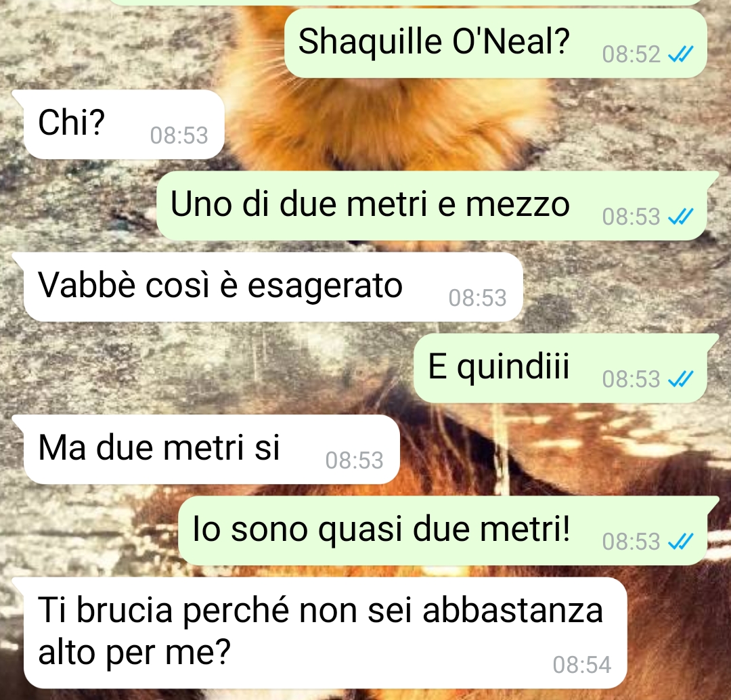Tap the 08:54 timestamp on the last message
Screen dimensions: 731x700
coord(582,665)
